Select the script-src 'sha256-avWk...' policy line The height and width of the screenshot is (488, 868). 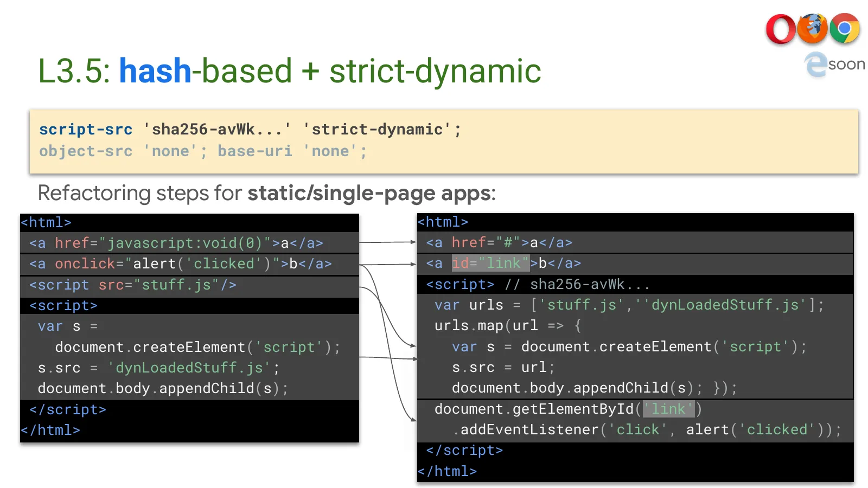250,130
